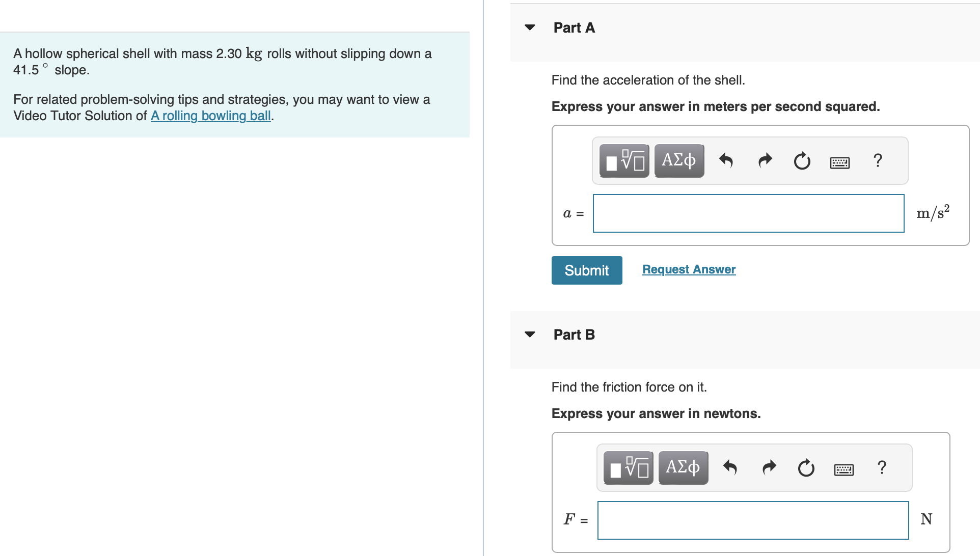Collapse the Part B section
This screenshot has width=980, height=556.
click(530, 335)
